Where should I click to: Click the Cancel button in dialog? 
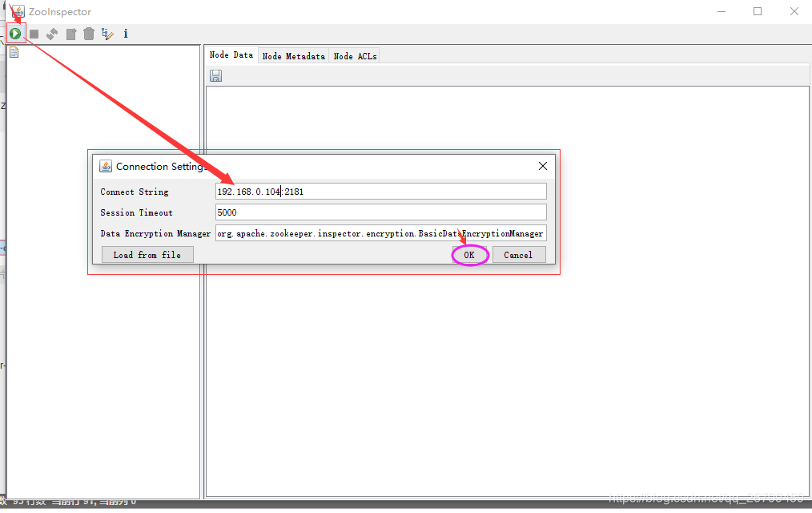(518, 255)
